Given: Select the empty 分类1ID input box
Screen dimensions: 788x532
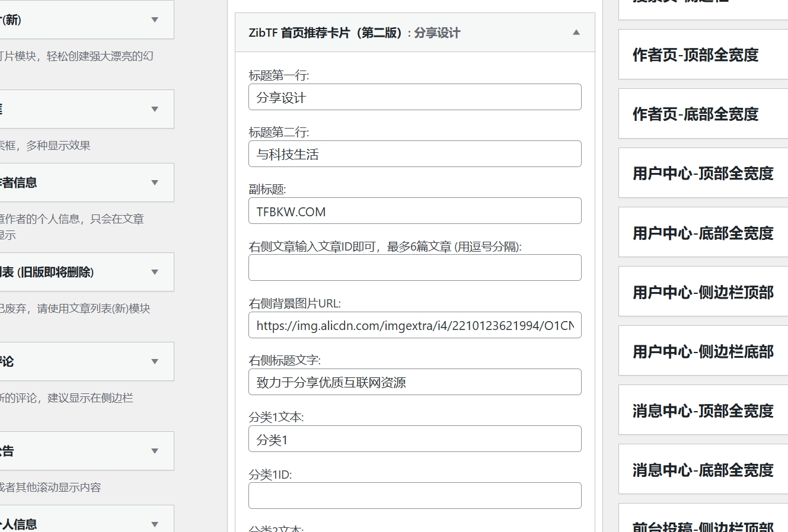Looking at the screenshot, I should (x=414, y=495).
